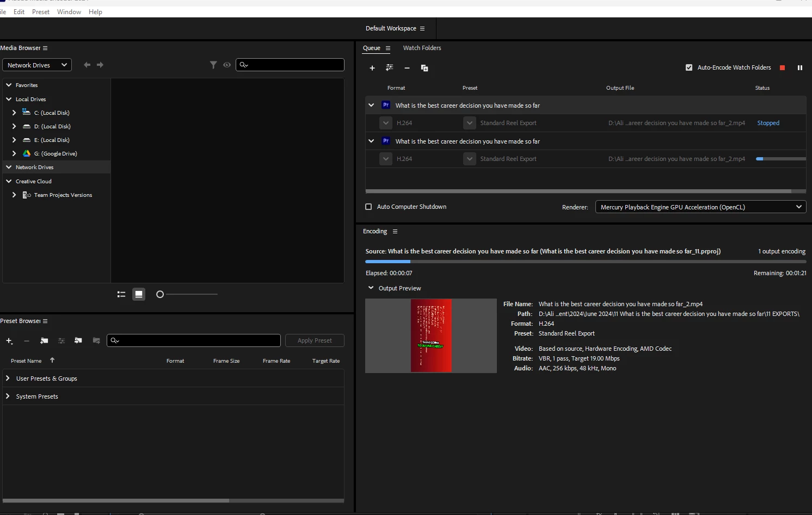Toggle Auto-Encode Watch Folders checkbox
Screen dimensions: 812x515
(x=689, y=67)
